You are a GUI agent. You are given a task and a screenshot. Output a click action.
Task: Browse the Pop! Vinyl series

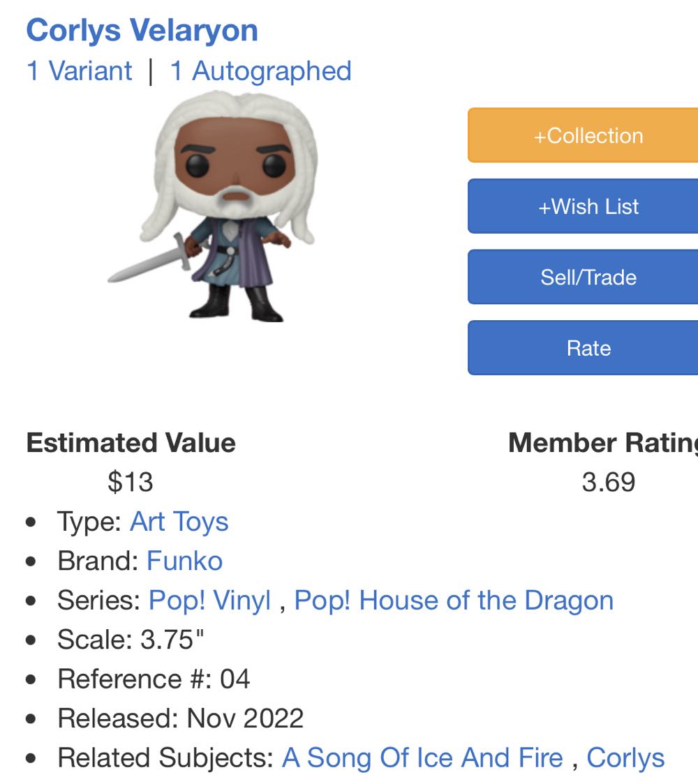pos(209,599)
